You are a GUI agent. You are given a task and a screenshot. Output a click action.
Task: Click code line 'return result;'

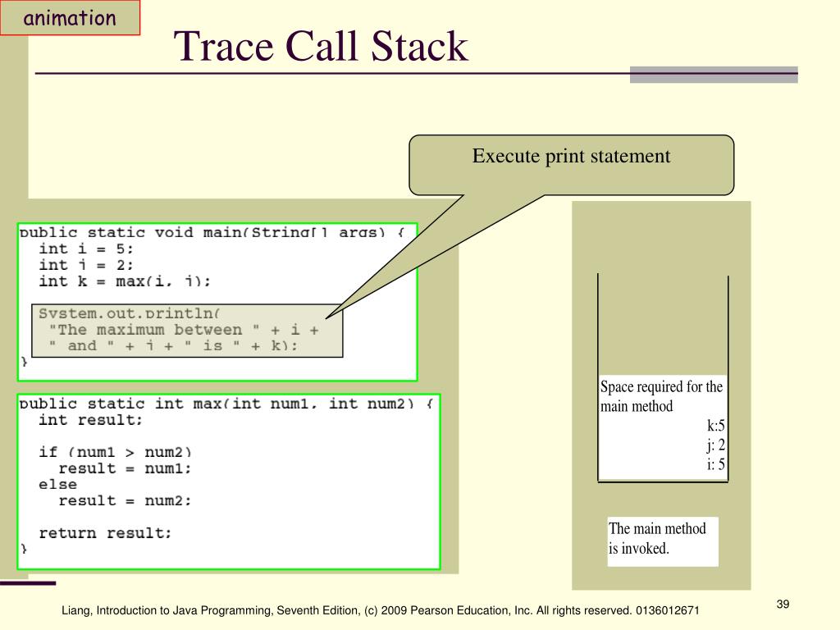[105, 533]
